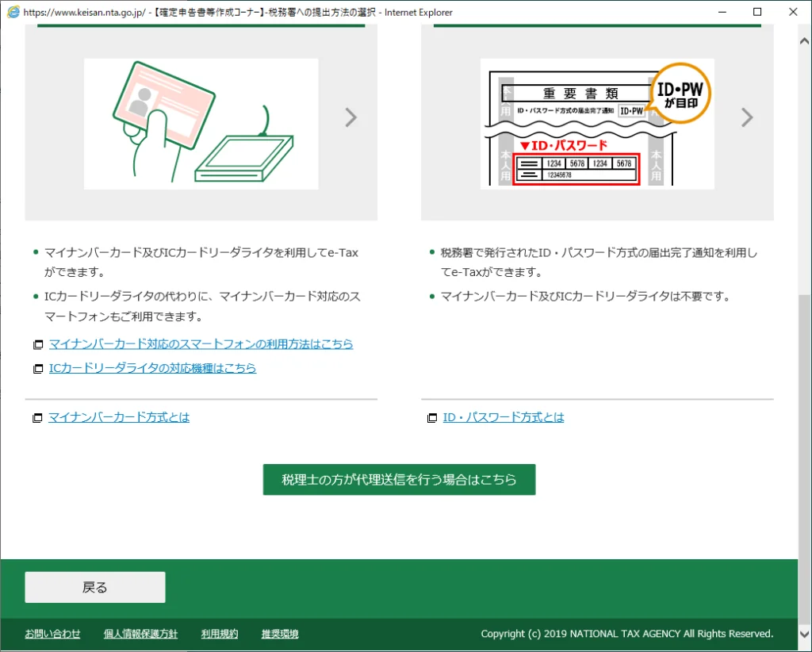Open the マイナンバーカード対応のスマートフォンの利用方法 link
This screenshot has width=812, height=652.
point(201,343)
